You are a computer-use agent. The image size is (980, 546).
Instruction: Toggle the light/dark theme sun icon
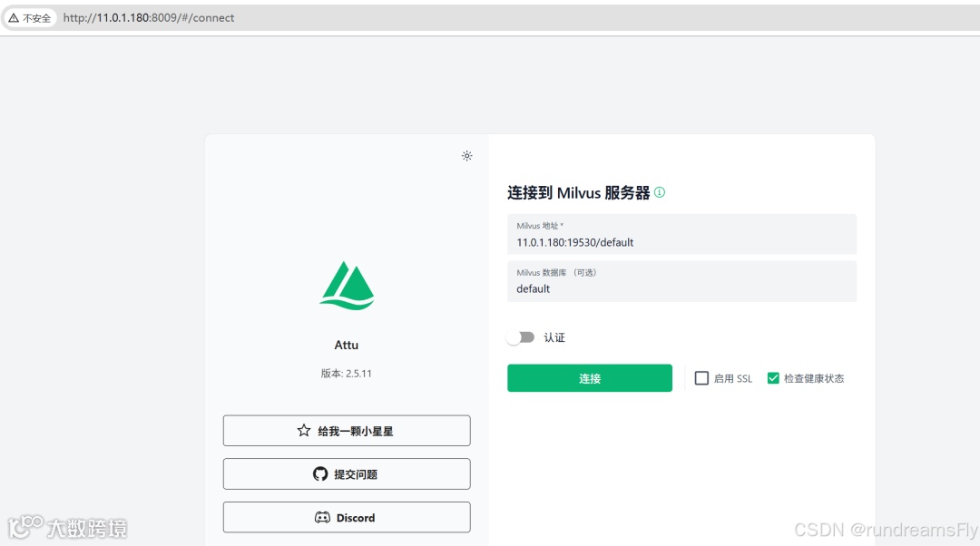[x=467, y=156]
